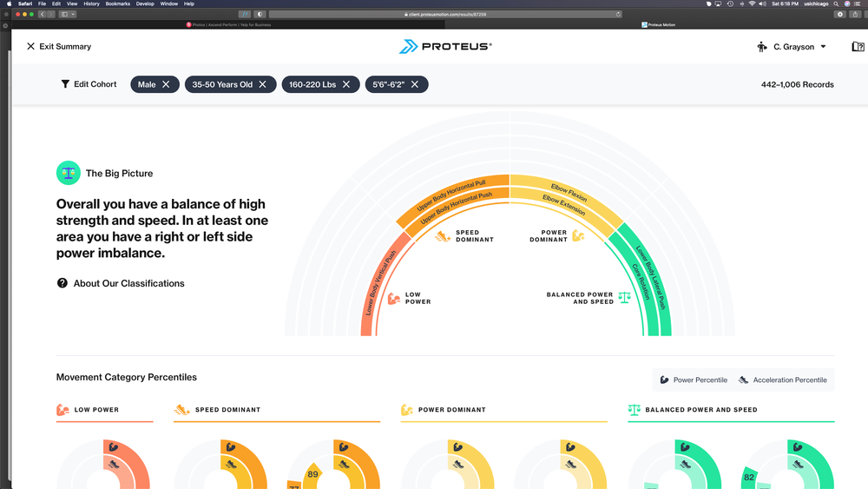Open the Bookmarks menu in the menu bar

tap(116, 3)
